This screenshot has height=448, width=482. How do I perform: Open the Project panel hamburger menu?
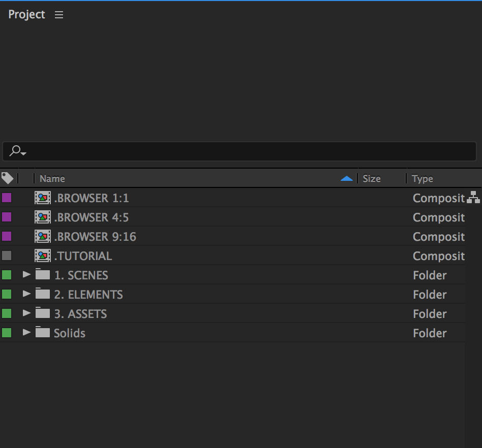59,15
